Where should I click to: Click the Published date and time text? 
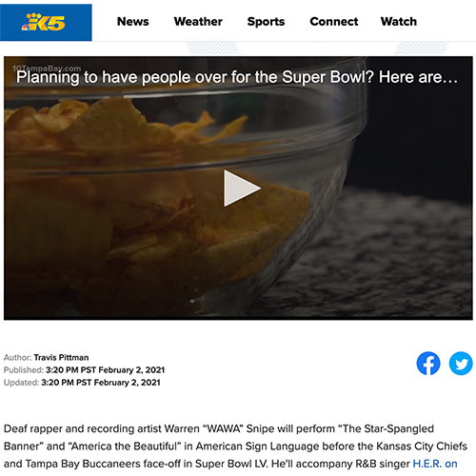pyautogui.click(x=105, y=370)
